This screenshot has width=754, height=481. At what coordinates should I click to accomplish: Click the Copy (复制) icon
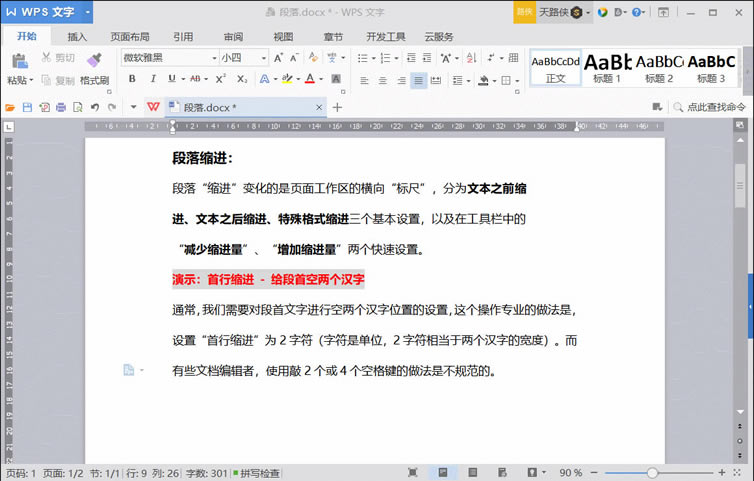coord(46,80)
